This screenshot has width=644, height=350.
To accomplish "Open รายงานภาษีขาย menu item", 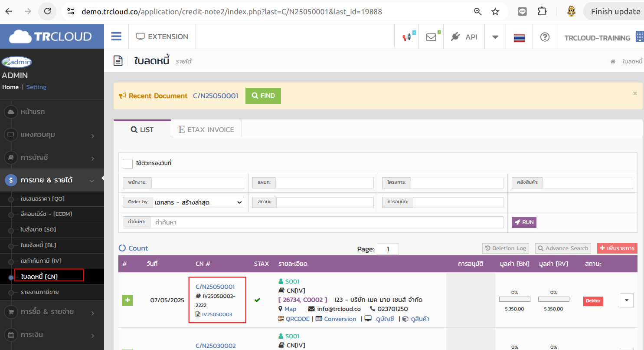I will [39, 292].
